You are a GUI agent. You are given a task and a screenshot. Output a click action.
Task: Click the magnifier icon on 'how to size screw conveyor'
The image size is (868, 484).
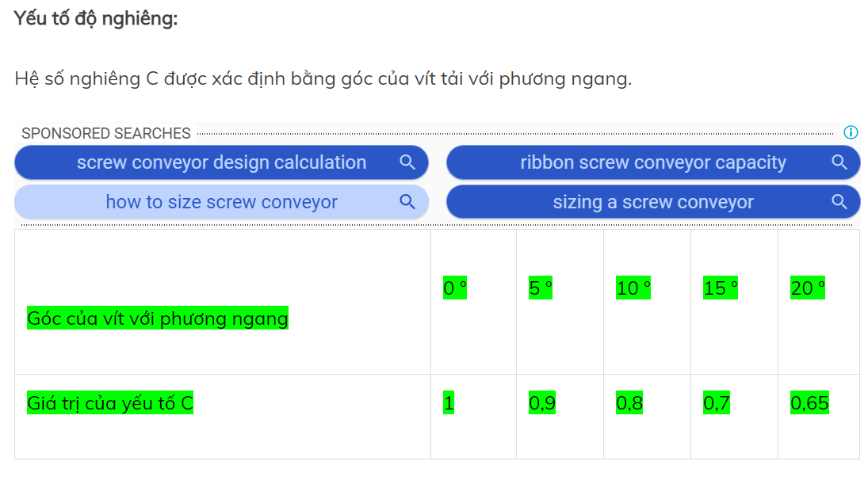click(x=408, y=202)
